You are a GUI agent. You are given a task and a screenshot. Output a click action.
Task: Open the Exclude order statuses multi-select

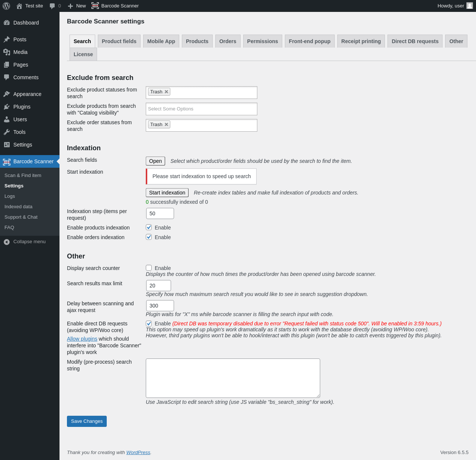(202, 125)
